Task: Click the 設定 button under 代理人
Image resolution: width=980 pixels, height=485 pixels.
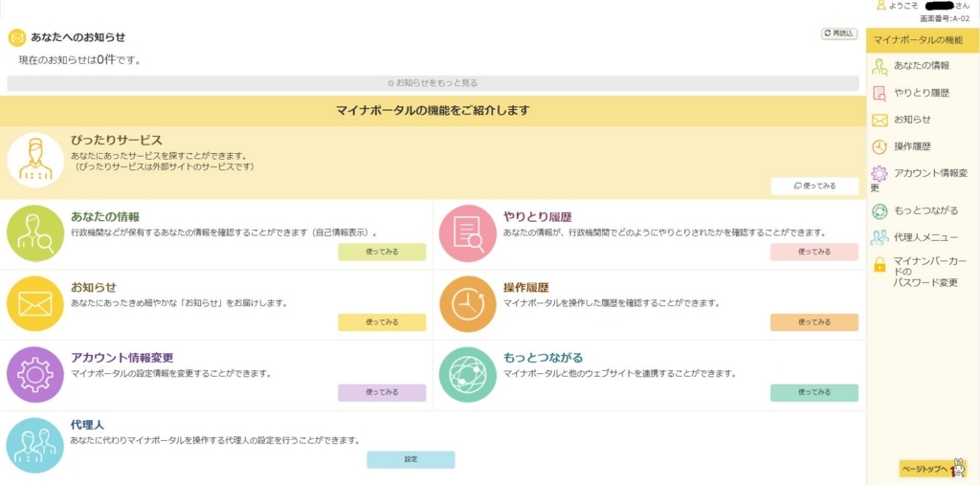Action: 411,459
